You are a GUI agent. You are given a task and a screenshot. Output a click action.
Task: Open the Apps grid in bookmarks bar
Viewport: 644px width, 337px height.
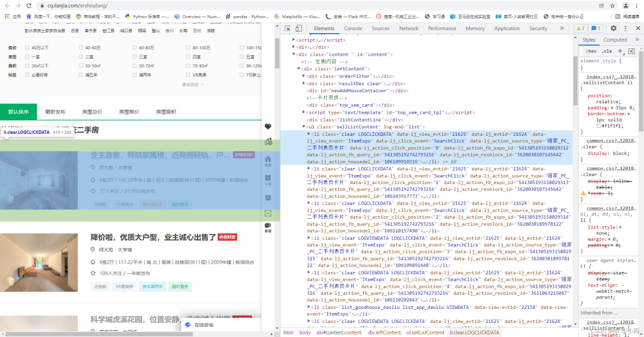click(x=7, y=16)
